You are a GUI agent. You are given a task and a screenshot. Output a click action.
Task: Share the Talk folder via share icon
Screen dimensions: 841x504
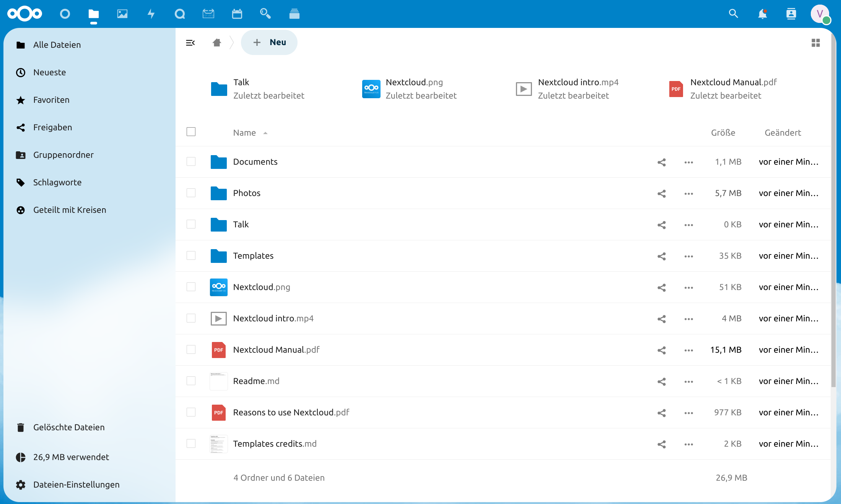pyautogui.click(x=662, y=225)
